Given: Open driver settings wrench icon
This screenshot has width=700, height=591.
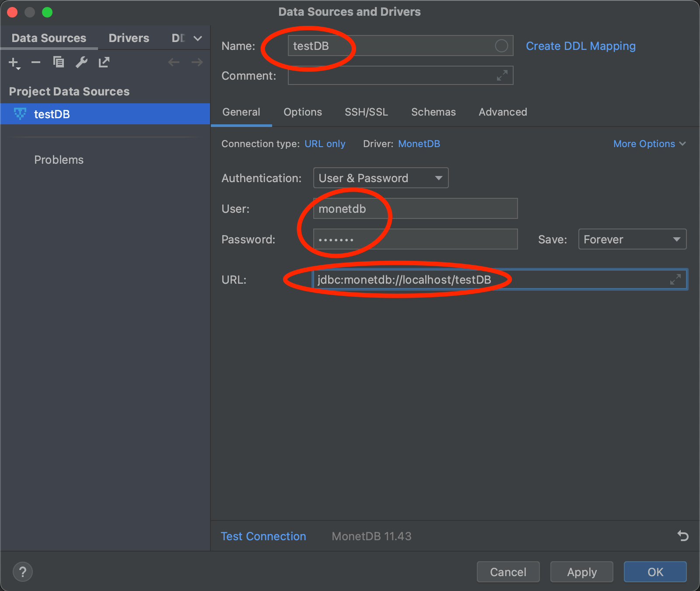Looking at the screenshot, I should click(x=81, y=63).
